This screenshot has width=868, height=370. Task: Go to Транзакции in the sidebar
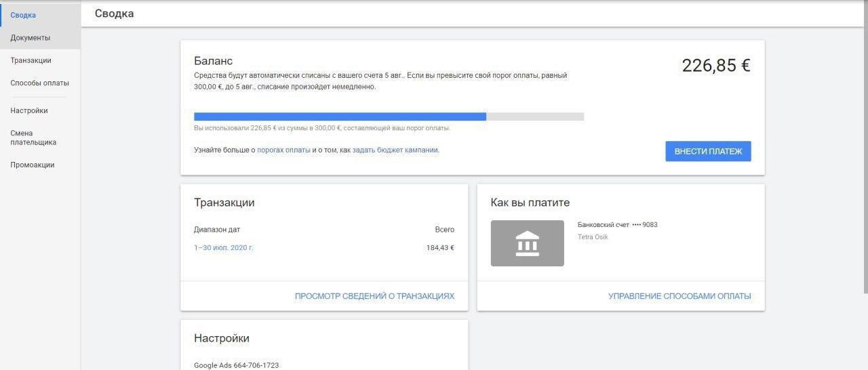pyautogui.click(x=41, y=60)
